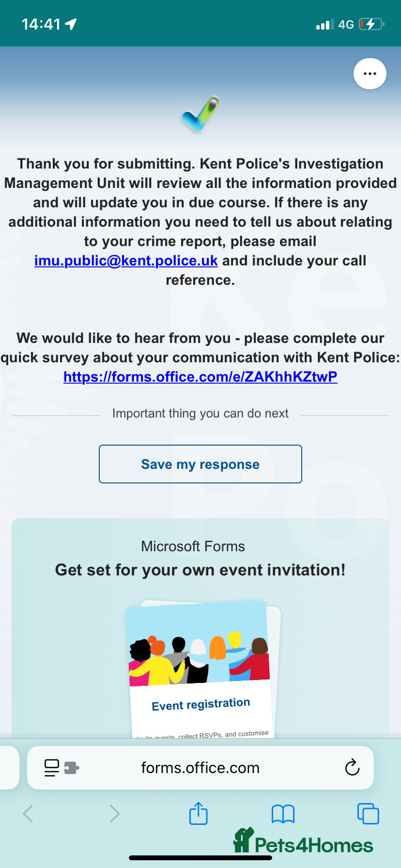The image size is (401, 868).
Task: Tap the battery charging icon
Action: tap(371, 25)
